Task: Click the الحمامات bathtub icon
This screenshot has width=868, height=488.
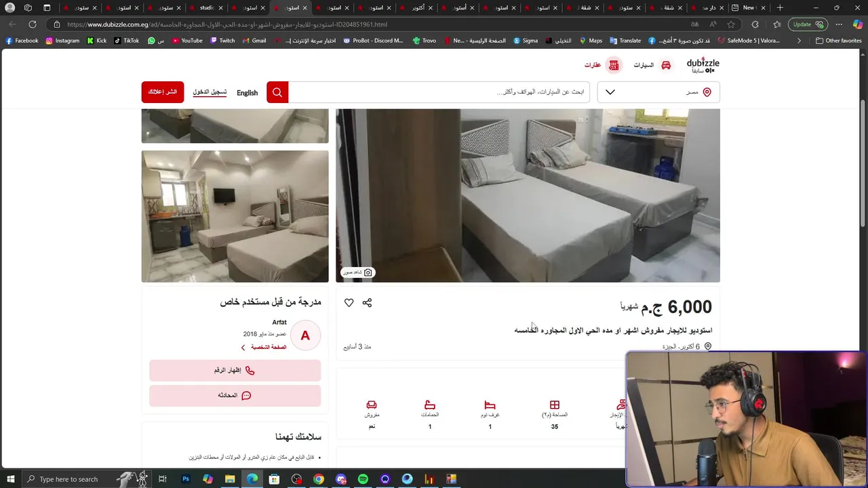Action: pos(430,405)
